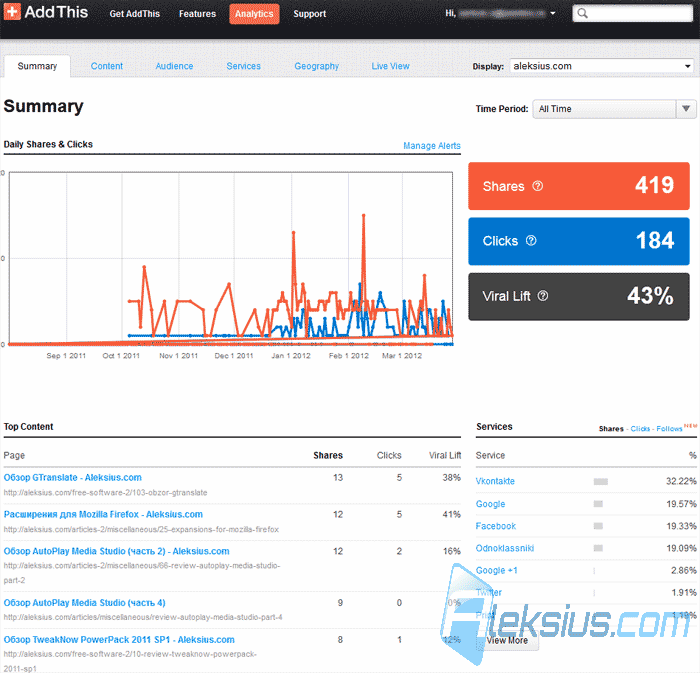The image size is (700, 673).
Task: Click the blue Clicks 184 tile
Action: click(579, 241)
